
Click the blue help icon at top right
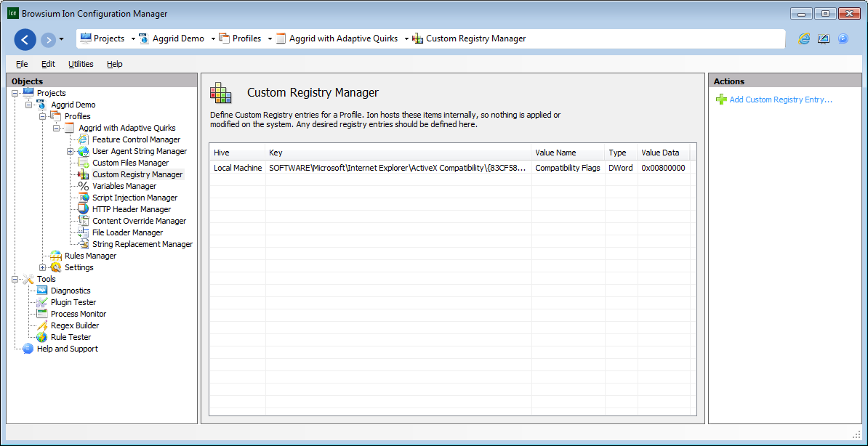point(843,39)
